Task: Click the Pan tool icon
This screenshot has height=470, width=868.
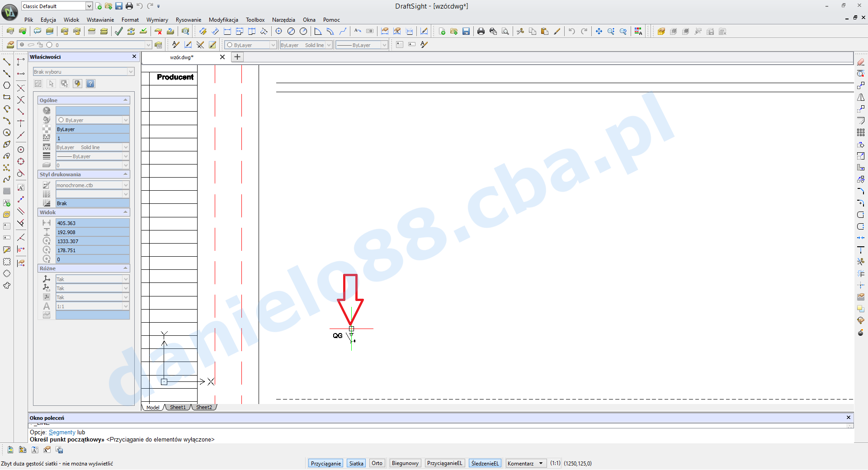Action: point(599,31)
